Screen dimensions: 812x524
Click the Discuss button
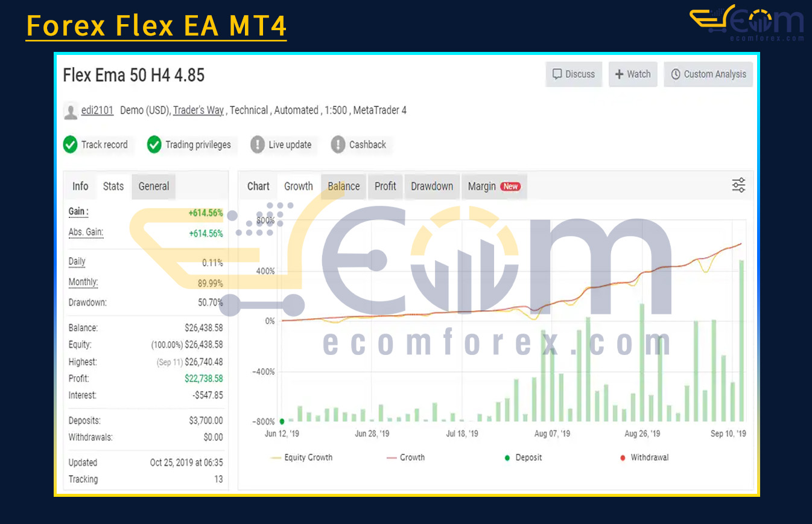[x=574, y=74]
